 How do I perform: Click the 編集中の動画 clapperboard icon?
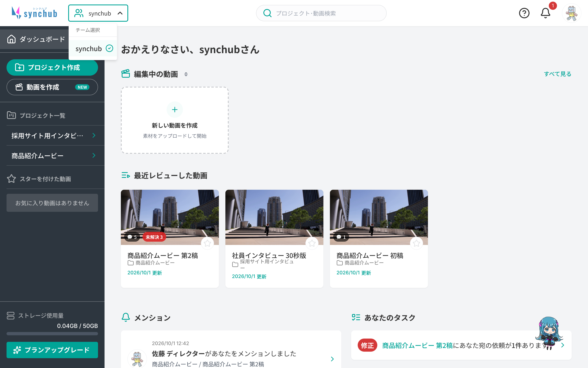tap(126, 74)
